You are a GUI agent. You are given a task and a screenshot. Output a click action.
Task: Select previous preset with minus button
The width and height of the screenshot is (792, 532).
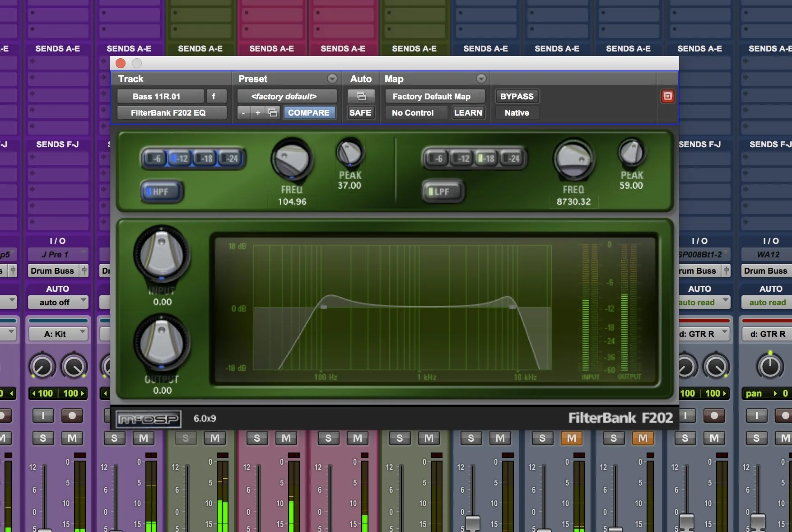[x=243, y=112]
